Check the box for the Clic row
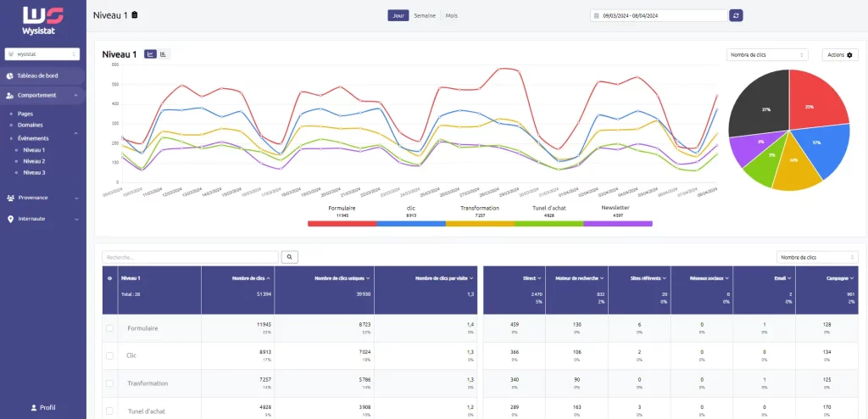Image resolution: width=868 pixels, height=419 pixels. coord(109,355)
